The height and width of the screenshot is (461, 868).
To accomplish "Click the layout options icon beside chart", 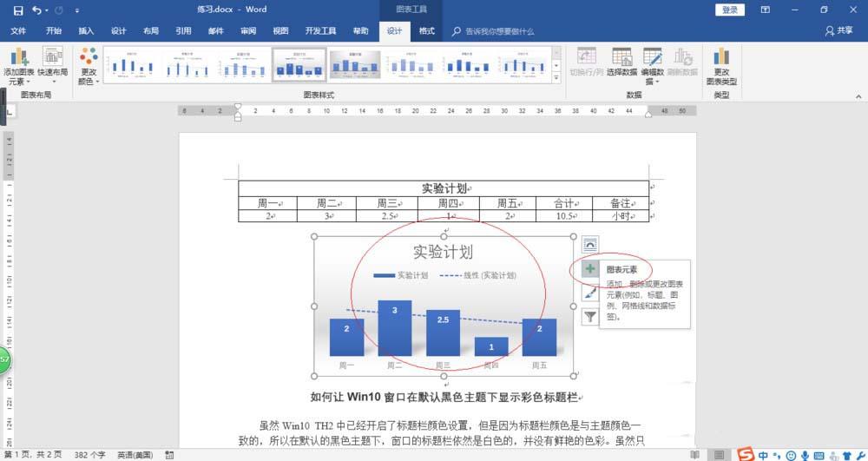I will [590, 244].
